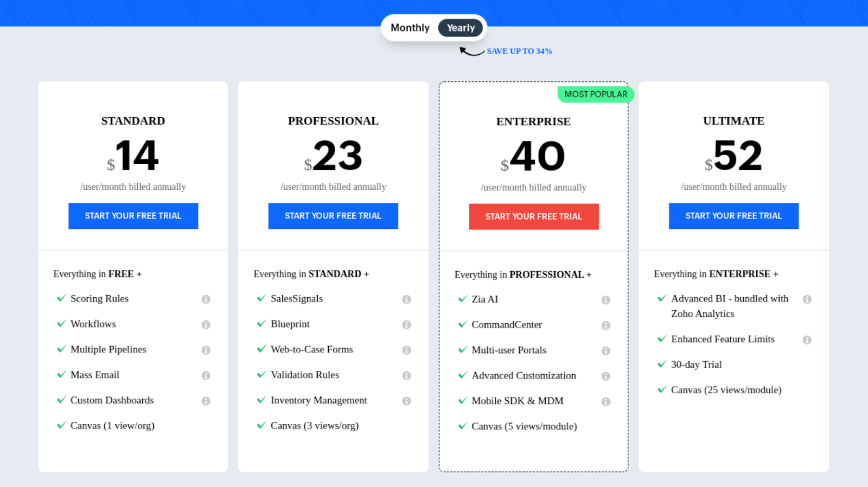
Task: Click info icon beside SalesSignals
Action: click(406, 299)
